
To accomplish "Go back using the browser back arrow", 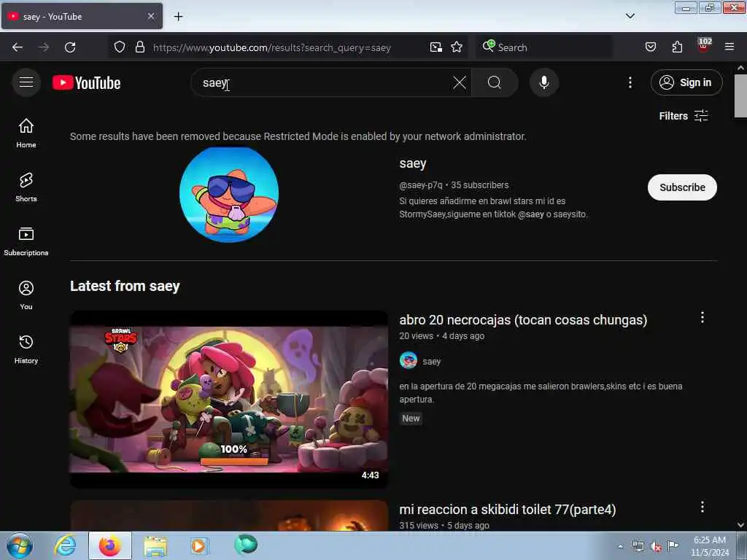I will click(x=18, y=47).
